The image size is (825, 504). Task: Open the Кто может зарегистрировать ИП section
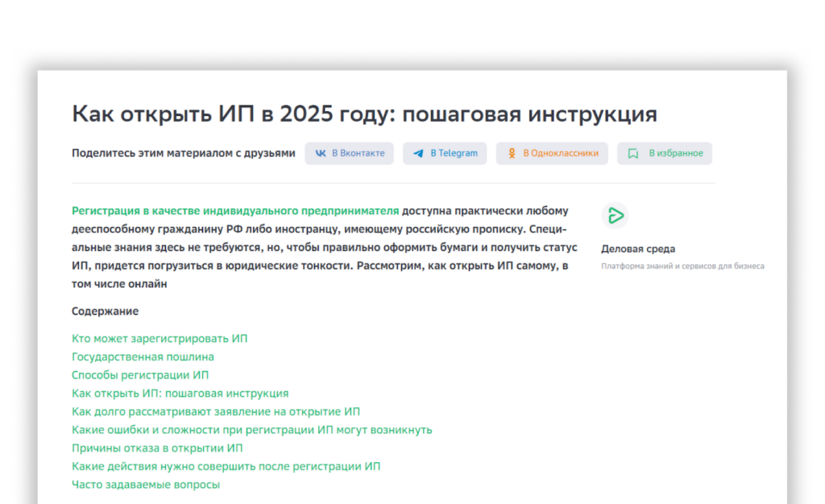pos(159,338)
